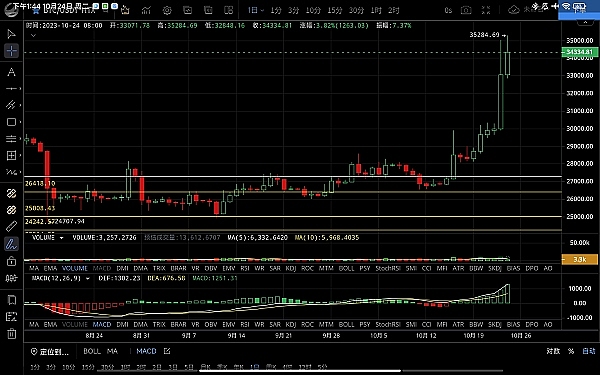The width and height of the screenshot is (600, 375).
Task: Select the Fibonacci lines tool
Action: tap(11, 139)
